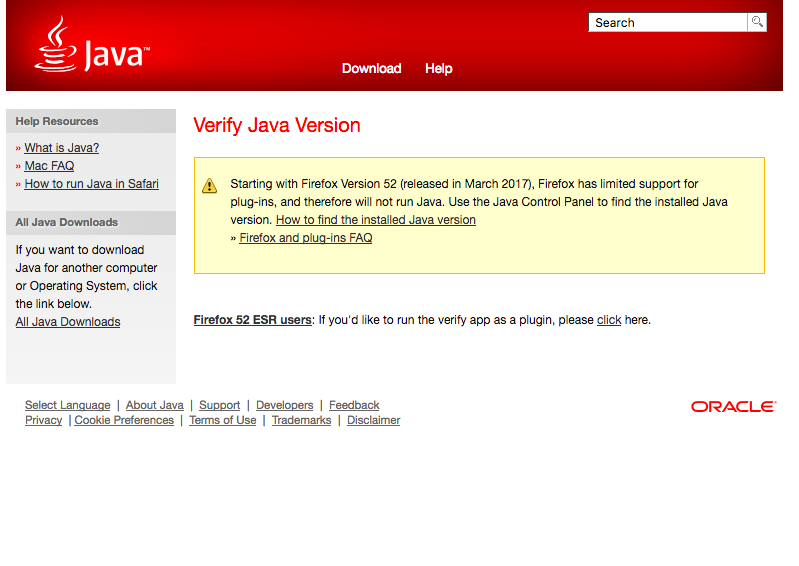Open the 'What is Java?' link
799x566 pixels.
click(x=62, y=148)
